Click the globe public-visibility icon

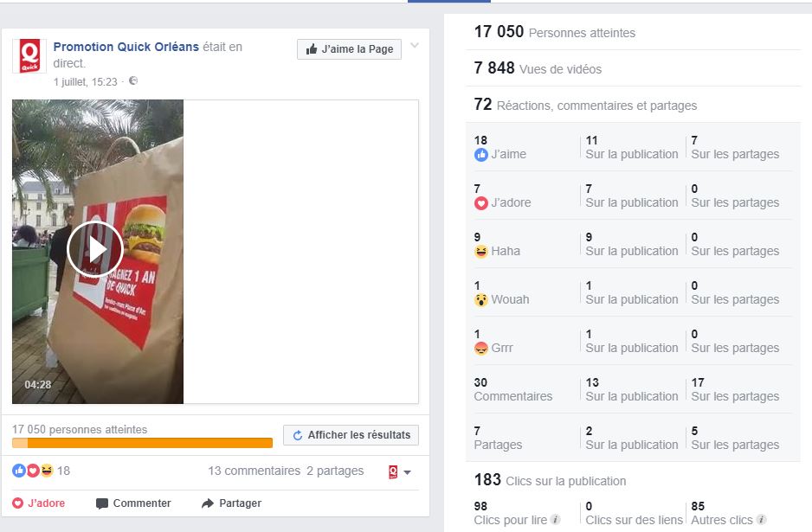tap(133, 80)
